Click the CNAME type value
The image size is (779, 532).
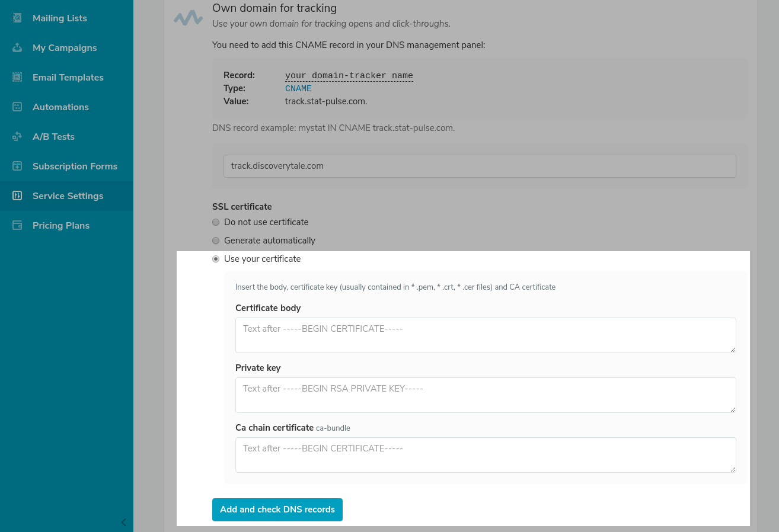click(298, 89)
